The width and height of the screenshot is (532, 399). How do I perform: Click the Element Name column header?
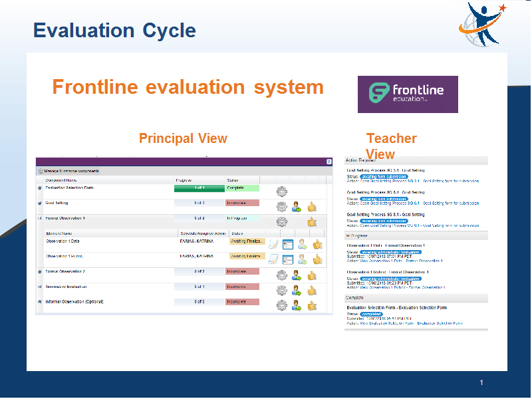59,233
